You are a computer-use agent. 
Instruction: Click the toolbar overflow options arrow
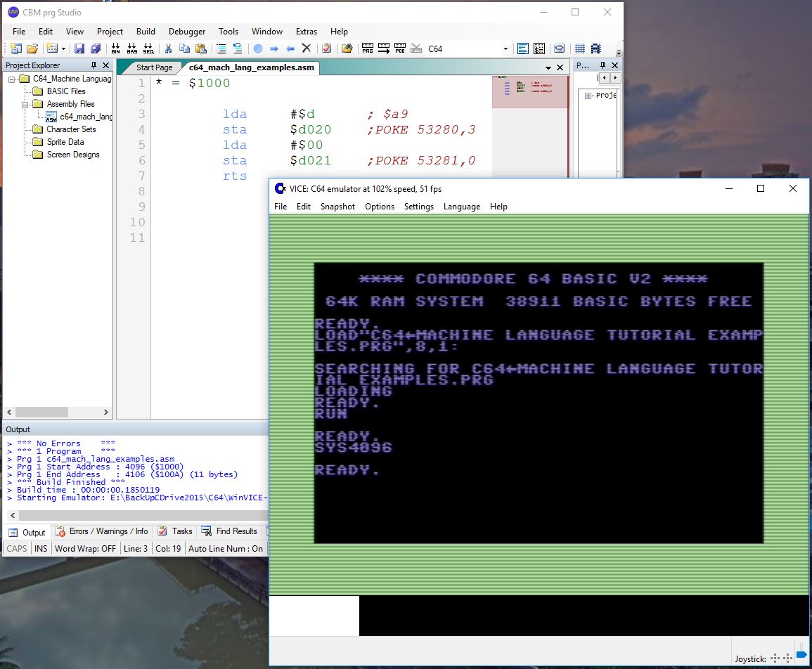619,53
